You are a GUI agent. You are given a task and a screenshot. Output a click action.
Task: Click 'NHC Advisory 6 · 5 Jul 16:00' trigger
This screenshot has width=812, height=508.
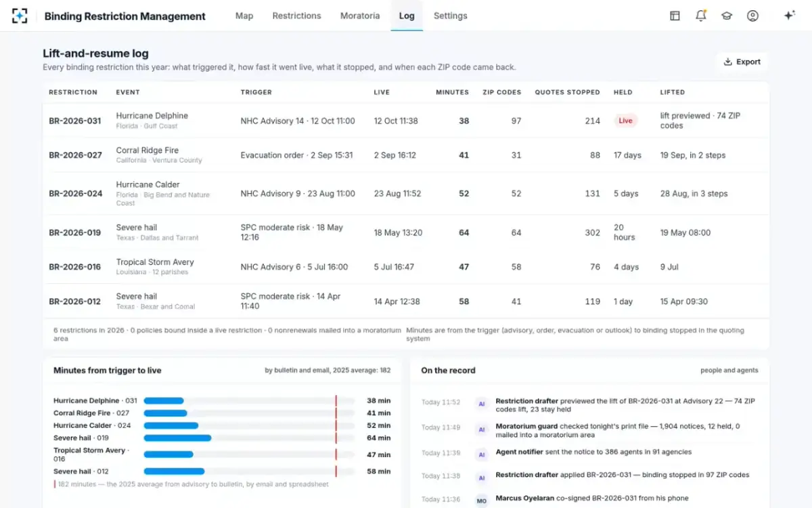coord(294,267)
